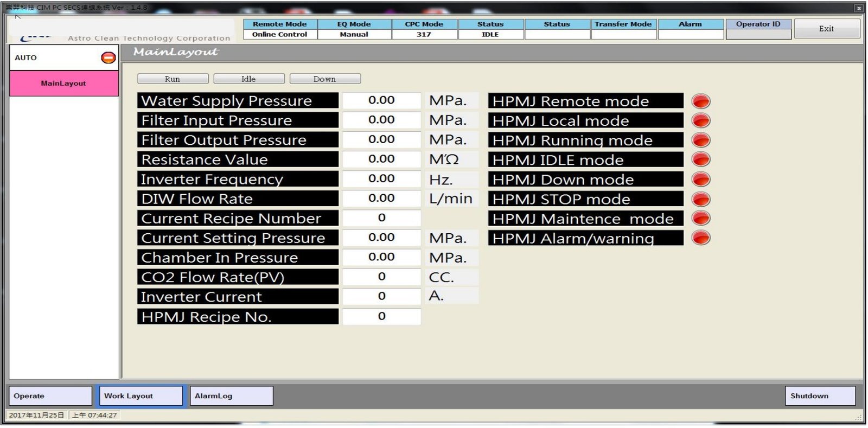This screenshot has height=428, width=868.
Task: Click the AUTO mode panel
Action: coord(64,58)
